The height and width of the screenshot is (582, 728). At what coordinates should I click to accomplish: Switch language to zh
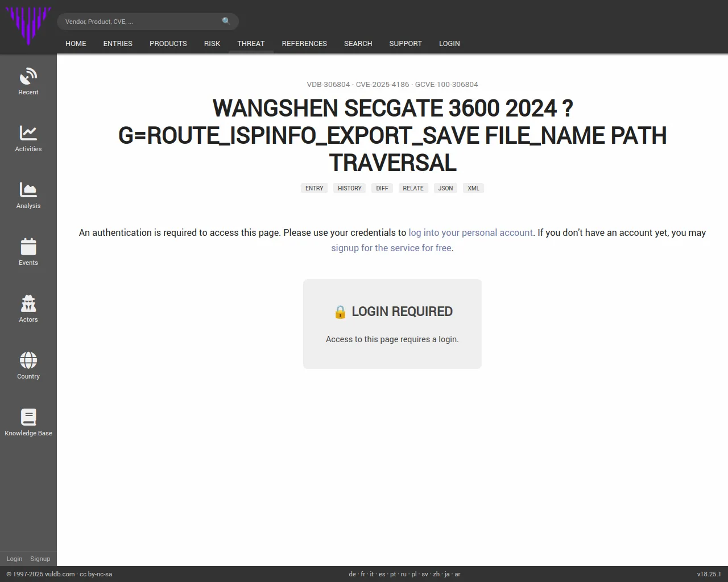(x=436, y=574)
